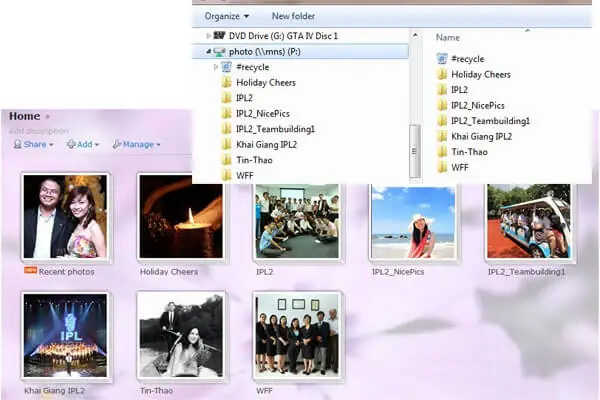The height and width of the screenshot is (400, 600).
Task: Click the Add description link
Action: (39, 131)
